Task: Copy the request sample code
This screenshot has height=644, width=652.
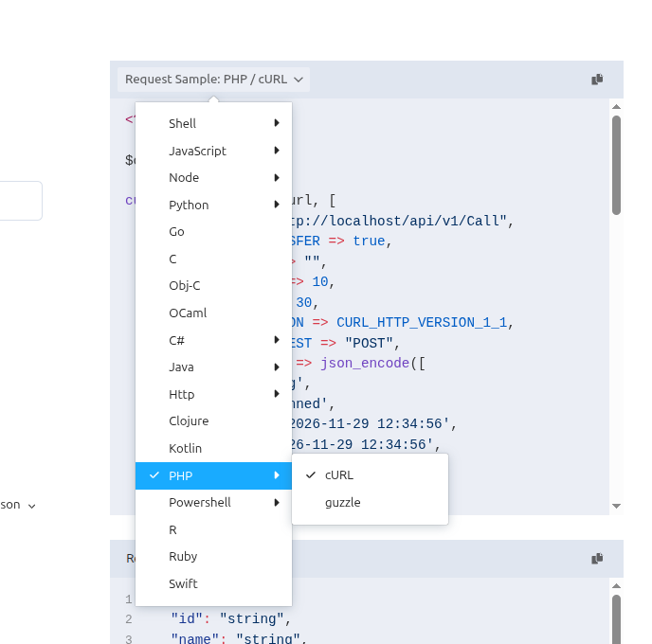Action: click(x=597, y=80)
